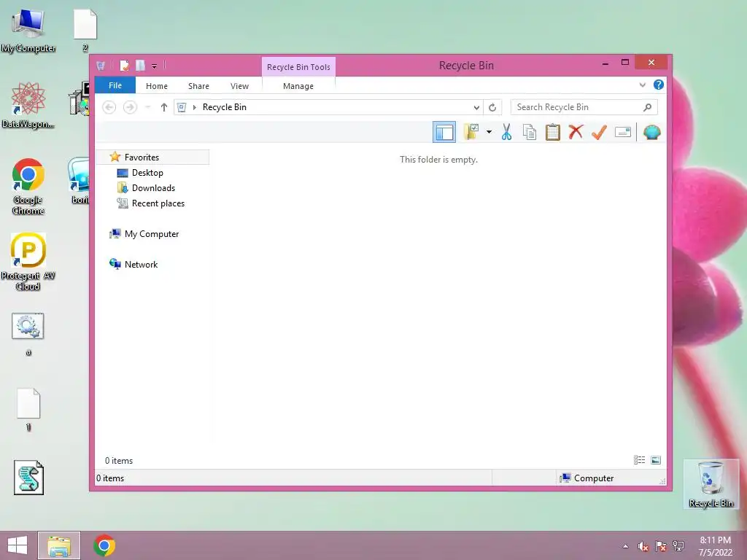The width and height of the screenshot is (747, 560).
Task: Click File Explorer on the taskbar
Action: [59, 545]
